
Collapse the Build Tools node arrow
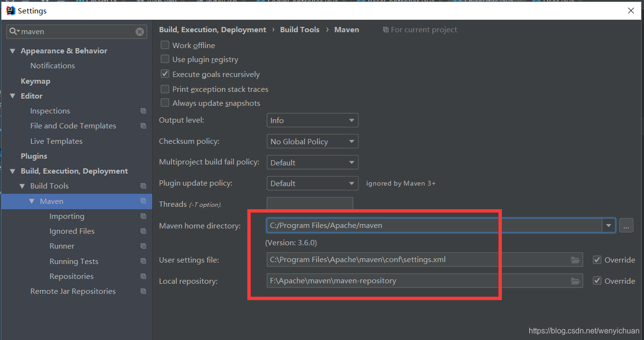(22, 186)
